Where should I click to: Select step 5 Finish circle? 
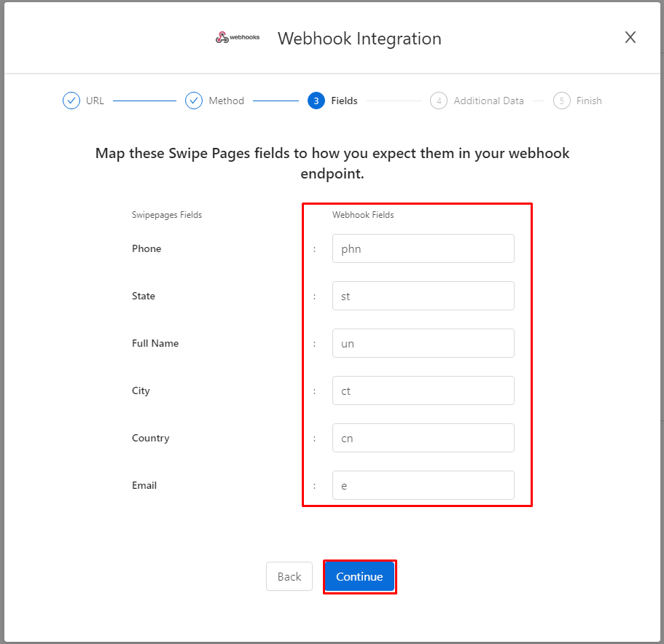[561, 101]
